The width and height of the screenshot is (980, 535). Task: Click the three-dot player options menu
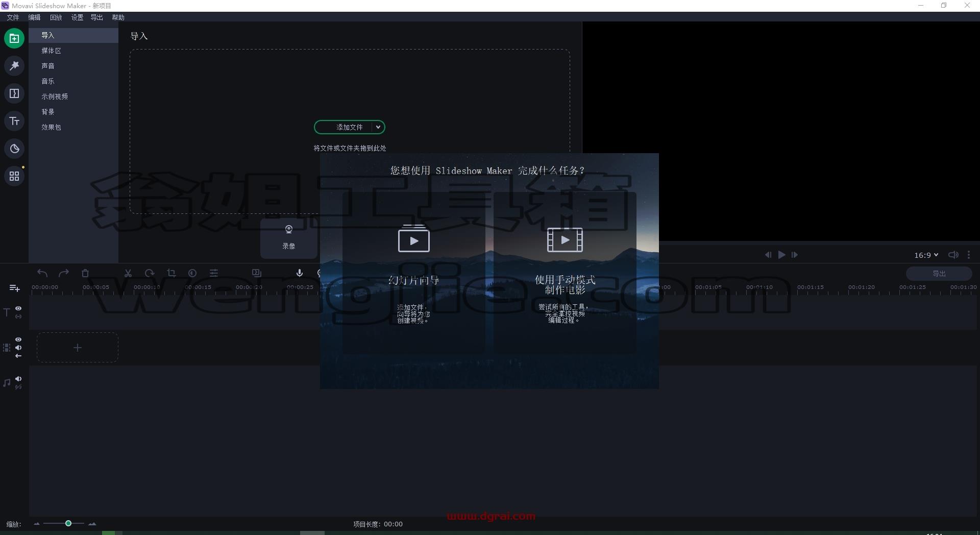pos(969,255)
